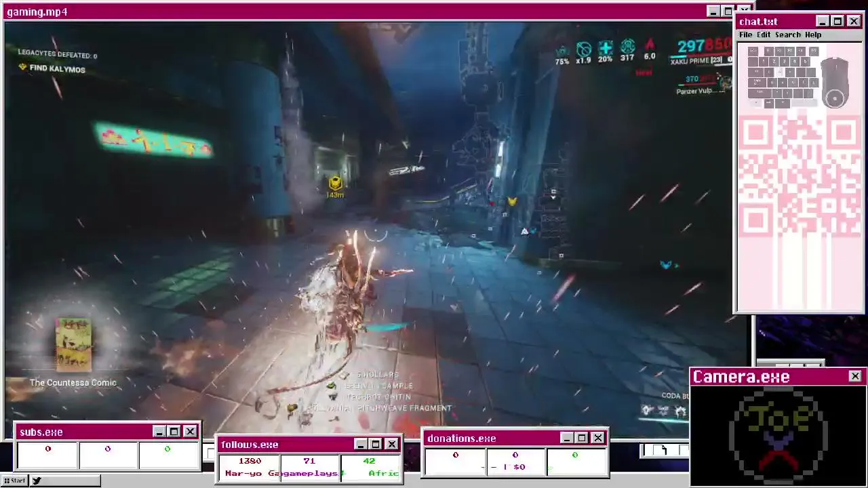
Task: Click the small yellow waypoint marker near the minimap
Action: [512, 201]
